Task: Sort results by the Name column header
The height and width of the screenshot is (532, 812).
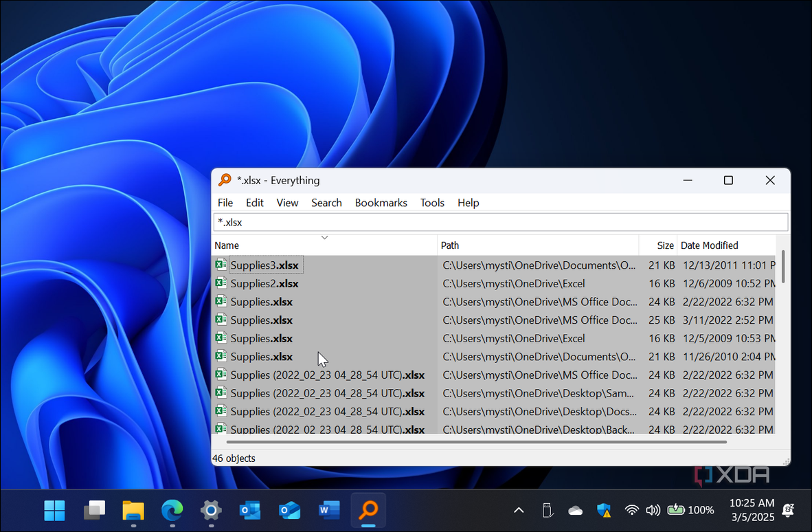Action: click(x=324, y=245)
